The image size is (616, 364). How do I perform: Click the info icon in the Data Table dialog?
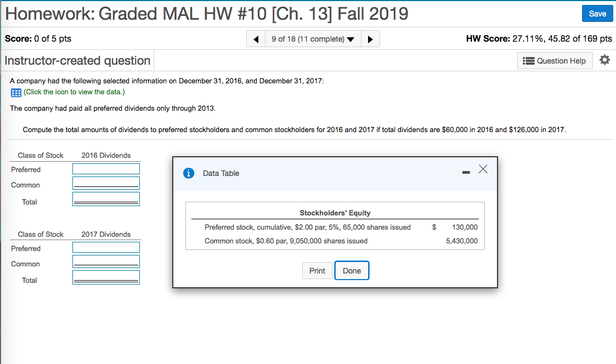click(x=189, y=173)
